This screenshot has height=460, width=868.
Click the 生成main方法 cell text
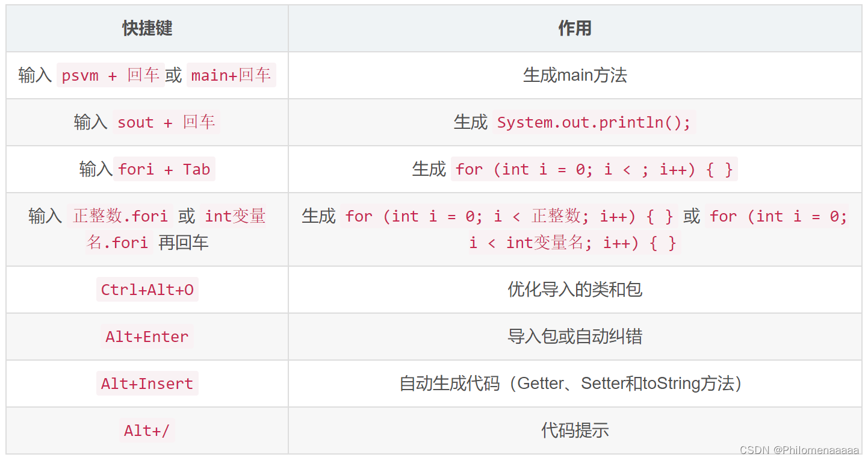pyautogui.click(x=575, y=75)
